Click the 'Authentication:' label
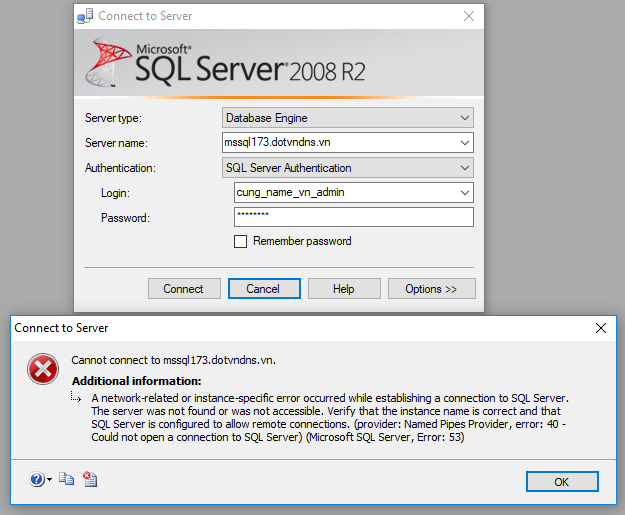Image resolution: width=625 pixels, height=515 pixels. pos(120,168)
